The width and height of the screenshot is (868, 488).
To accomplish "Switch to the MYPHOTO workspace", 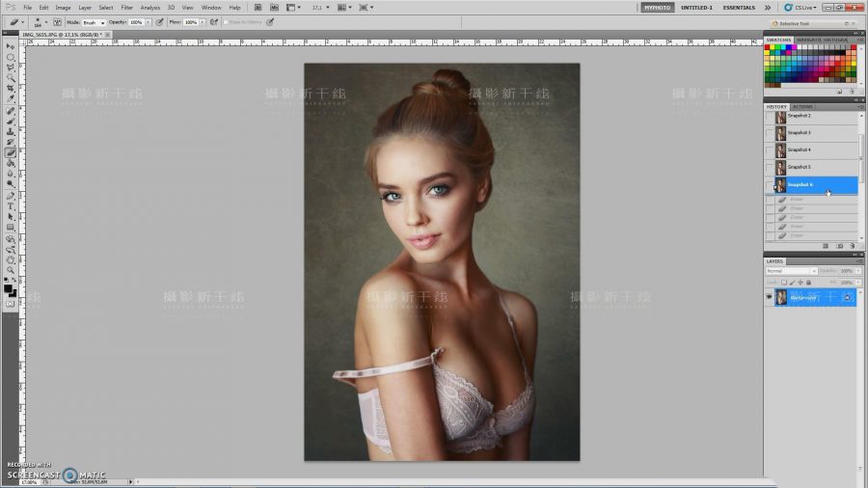I will click(657, 8).
